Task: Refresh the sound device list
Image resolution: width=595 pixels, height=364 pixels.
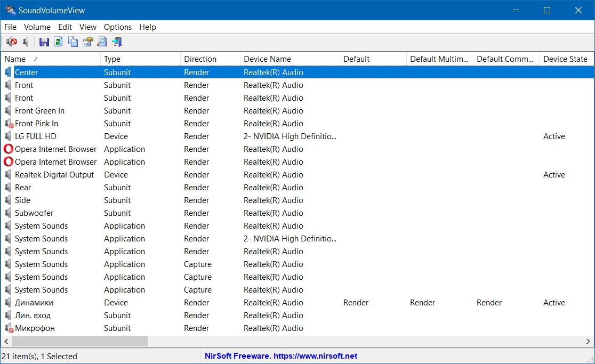Action: [59, 42]
